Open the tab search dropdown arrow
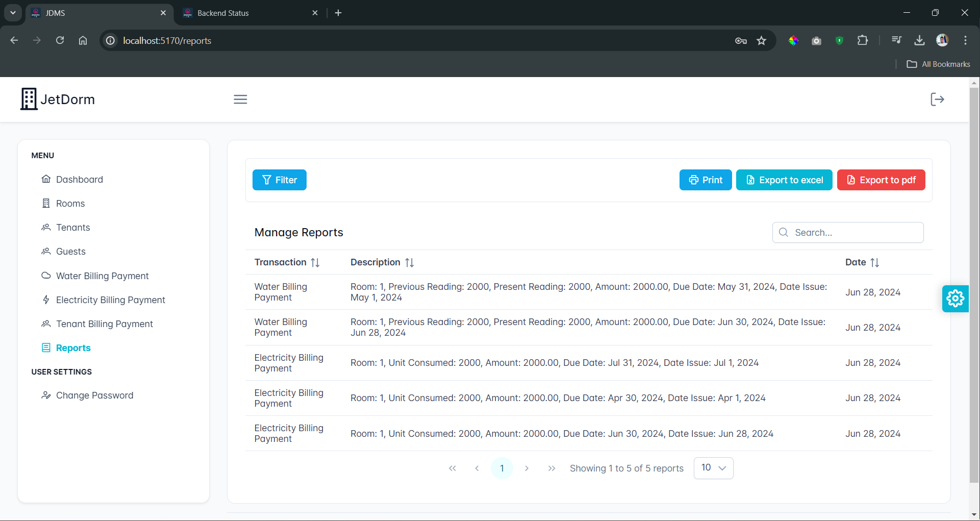The width and height of the screenshot is (980, 521). 13,13
